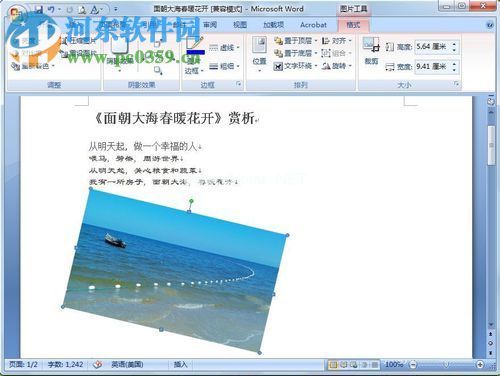
Task: Switch to Web Layout view
Action: tap(353, 365)
